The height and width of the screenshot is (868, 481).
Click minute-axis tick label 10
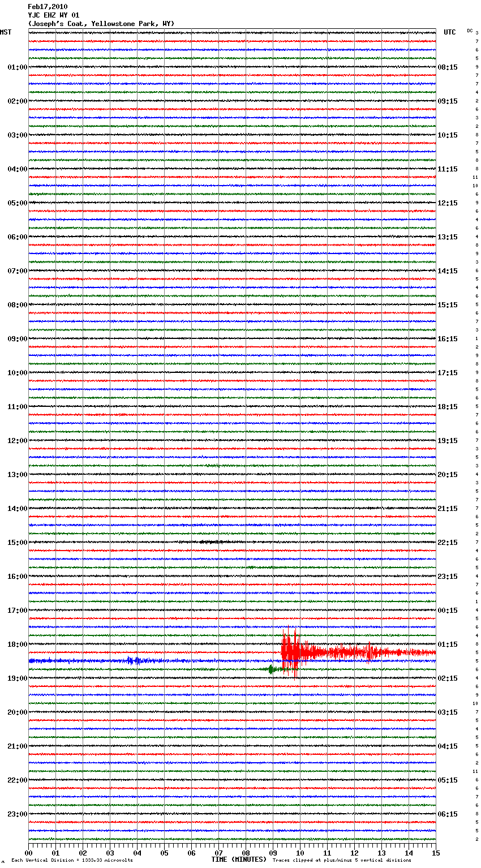tap(300, 853)
